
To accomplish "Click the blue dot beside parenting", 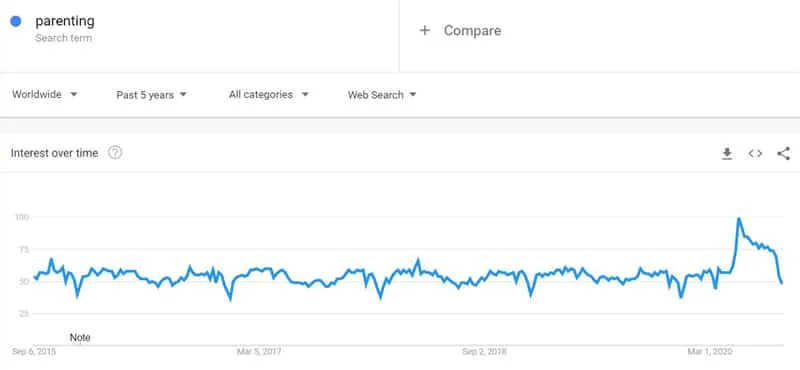I will click(x=16, y=21).
